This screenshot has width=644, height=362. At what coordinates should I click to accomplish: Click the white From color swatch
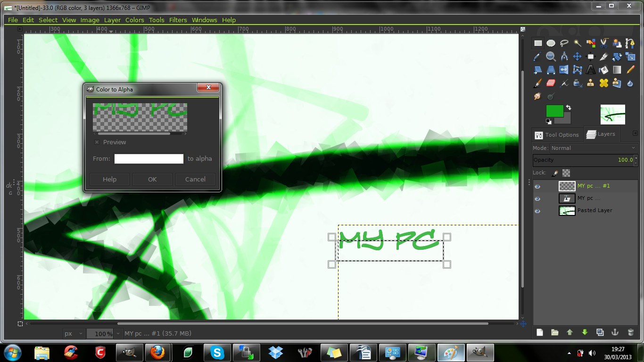[x=149, y=159]
